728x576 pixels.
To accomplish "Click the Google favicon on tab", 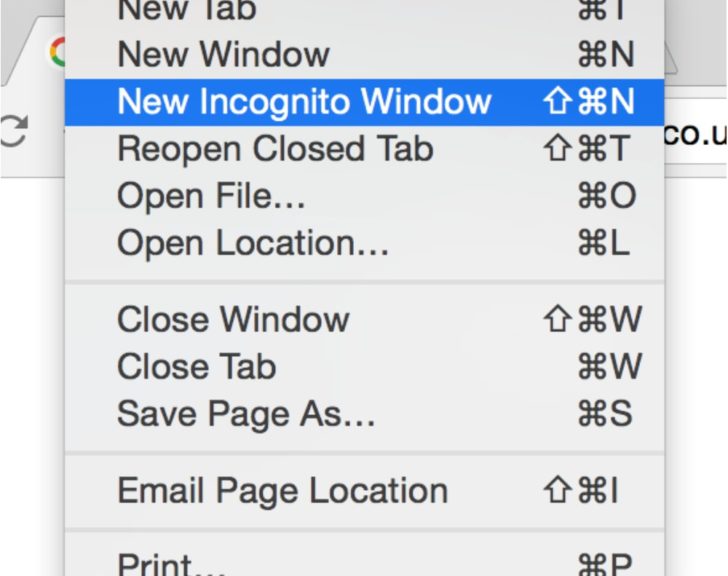I will (x=57, y=52).
